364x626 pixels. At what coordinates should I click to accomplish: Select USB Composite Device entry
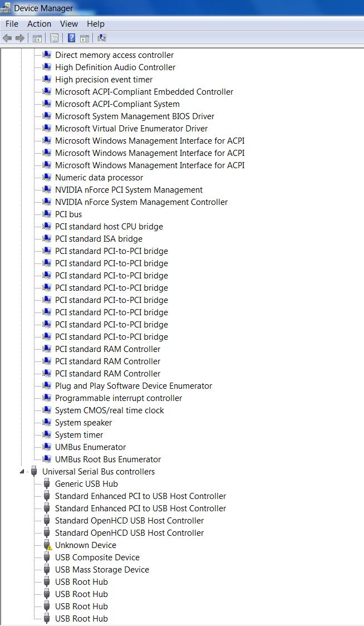[97, 557]
